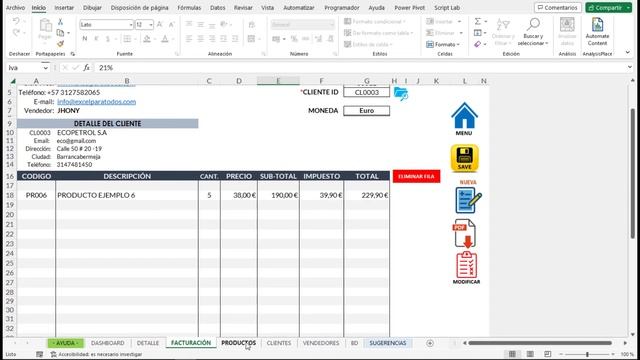Screen dimensions: 640x360
Task: Click the Accessibility status icon
Action: click(53, 354)
